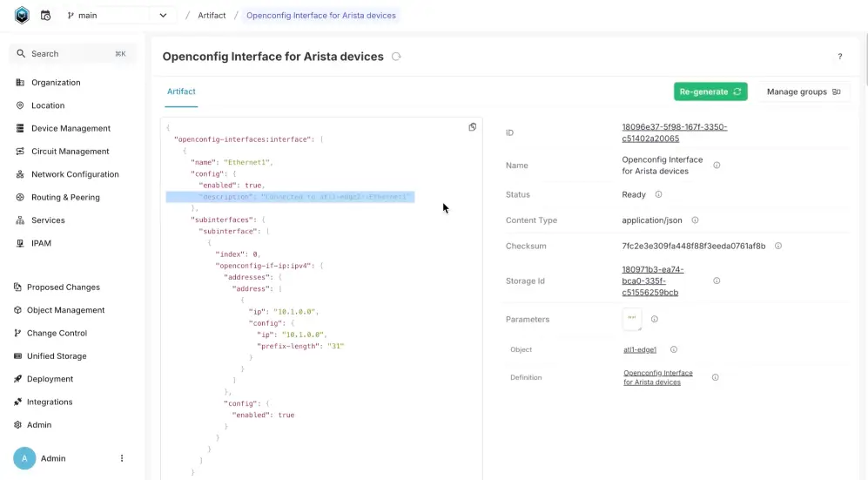The height and width of the screenshot is (480, 868).
Task: Click the info icon next to Content Type
Action: coord(695,220)
